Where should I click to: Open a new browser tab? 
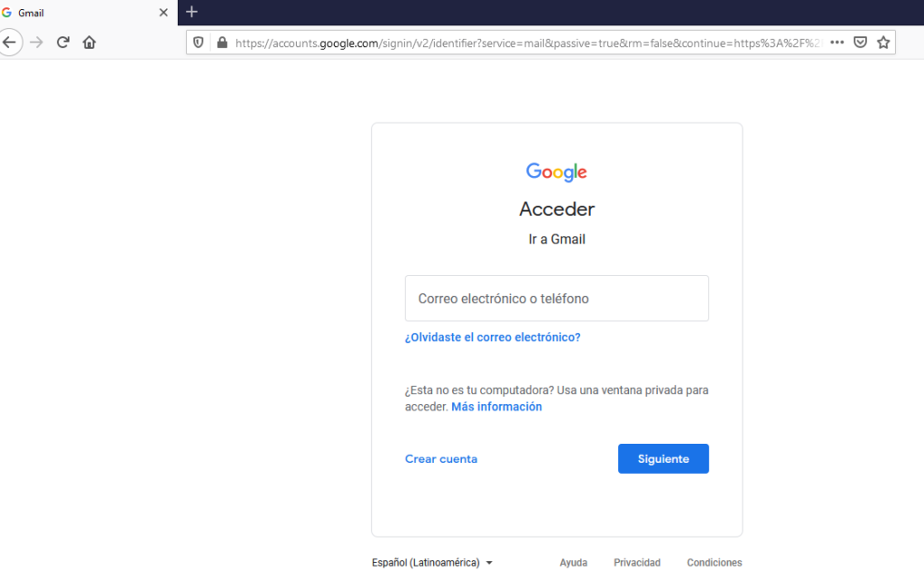tap(190, 13)
